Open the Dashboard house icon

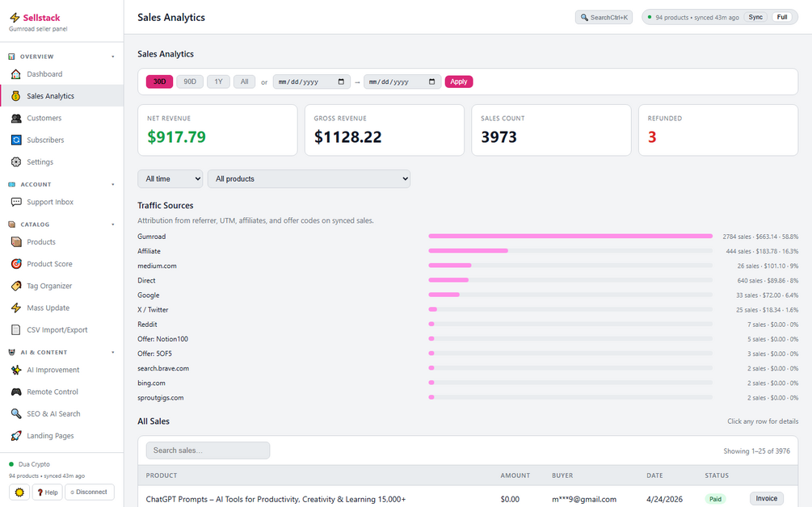pos(16,74)
